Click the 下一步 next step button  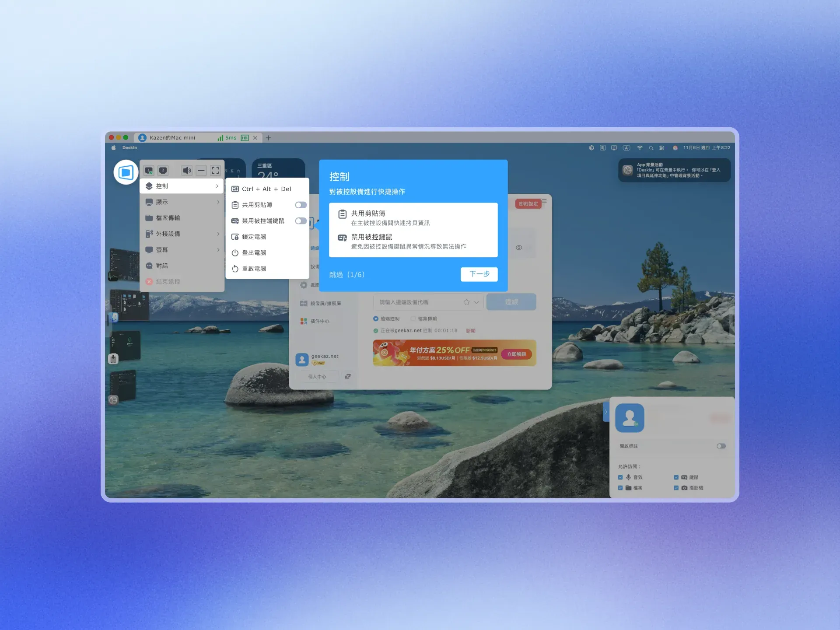pyautogui.click(x=479, y=274)
